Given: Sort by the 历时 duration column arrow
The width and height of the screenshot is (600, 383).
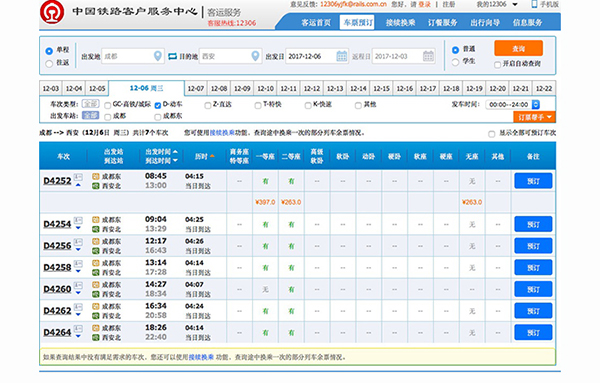Looking at the screenshot, I should 212,156.
